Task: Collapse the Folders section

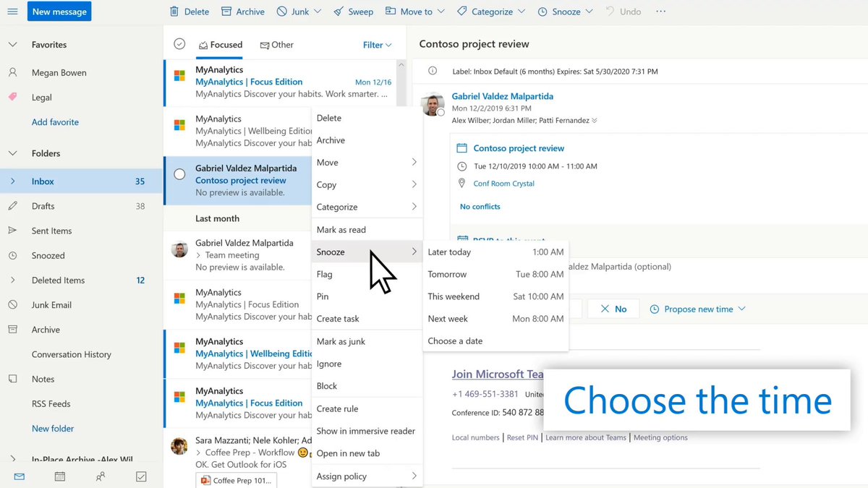Action: point(12,153)
